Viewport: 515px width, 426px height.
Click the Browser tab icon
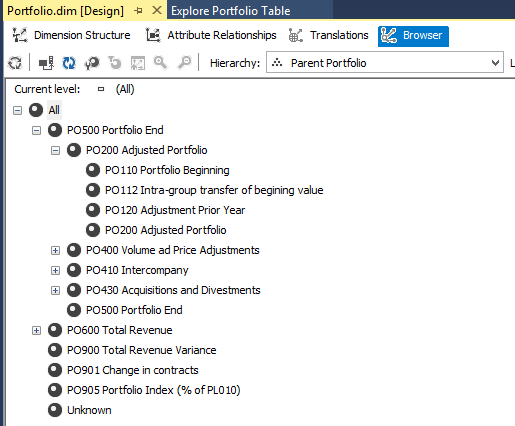[389, 35]
